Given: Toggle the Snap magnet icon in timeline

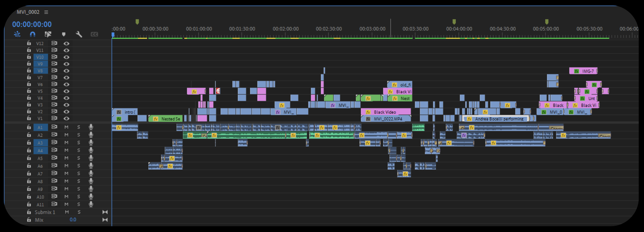Looking at the screenshot, I should point(32,34).
